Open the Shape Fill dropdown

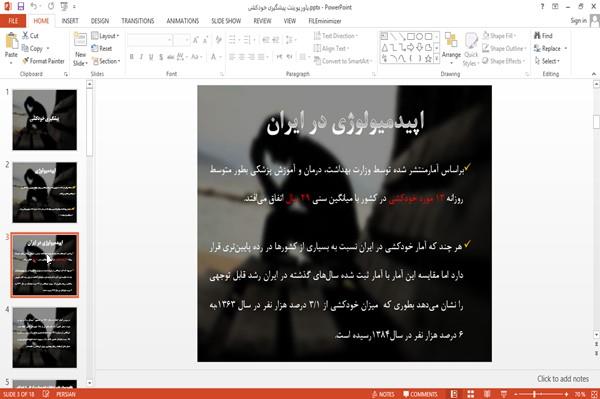(x=499, y=36)
